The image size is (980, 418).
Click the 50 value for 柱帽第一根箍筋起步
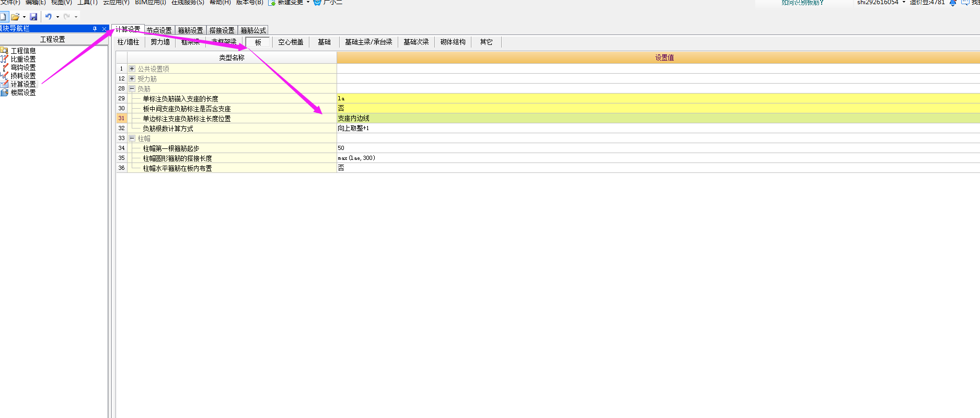[658, 148]
